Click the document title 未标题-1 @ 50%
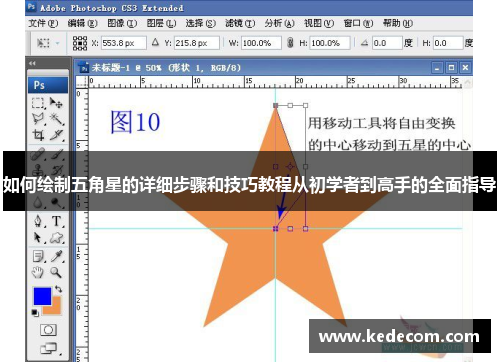 click(127, 68)
